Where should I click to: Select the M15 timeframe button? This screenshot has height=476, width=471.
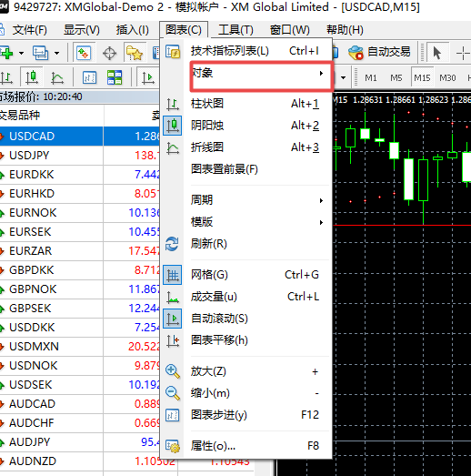422,77
